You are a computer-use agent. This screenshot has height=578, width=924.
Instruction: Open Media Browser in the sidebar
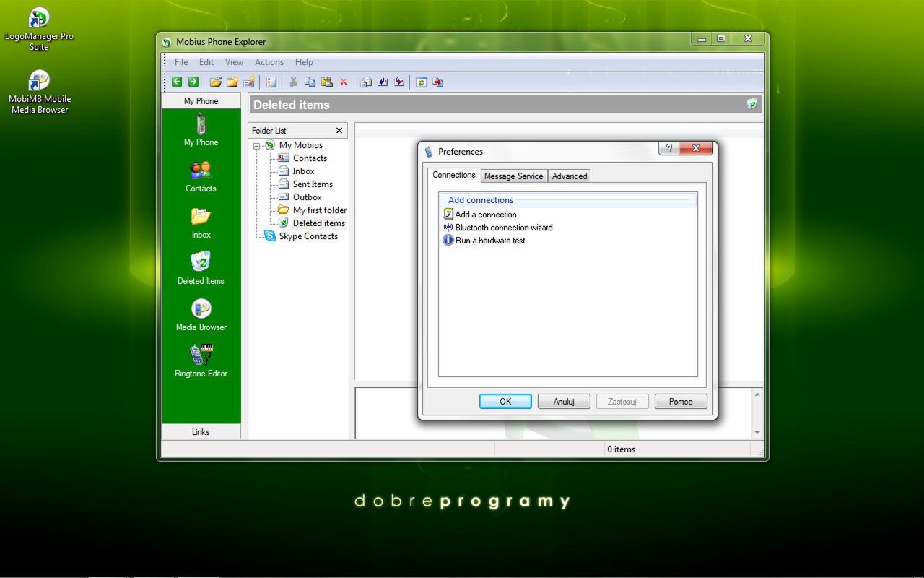click(x=201, y=315)
